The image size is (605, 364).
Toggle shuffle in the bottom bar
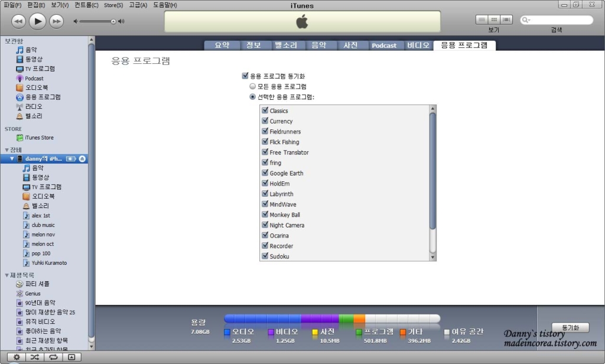pos(35,357)
